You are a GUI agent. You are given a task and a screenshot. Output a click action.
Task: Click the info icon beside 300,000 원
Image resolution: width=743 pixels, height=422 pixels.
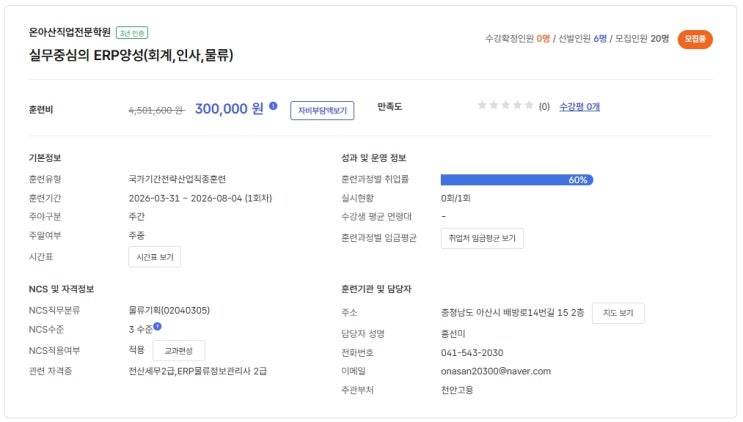[273, 104]
